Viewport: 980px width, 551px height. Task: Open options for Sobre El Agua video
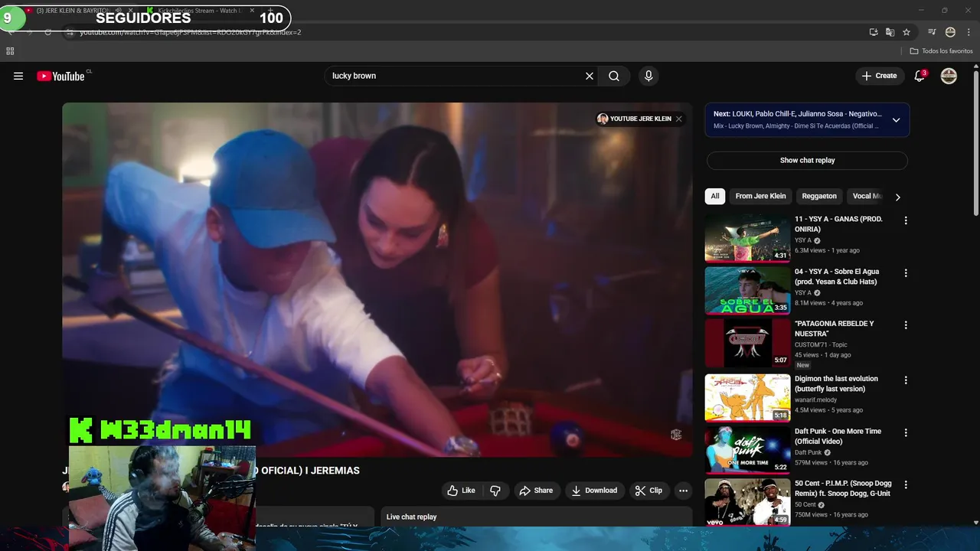pyautogui.click(x=906, y=273)
